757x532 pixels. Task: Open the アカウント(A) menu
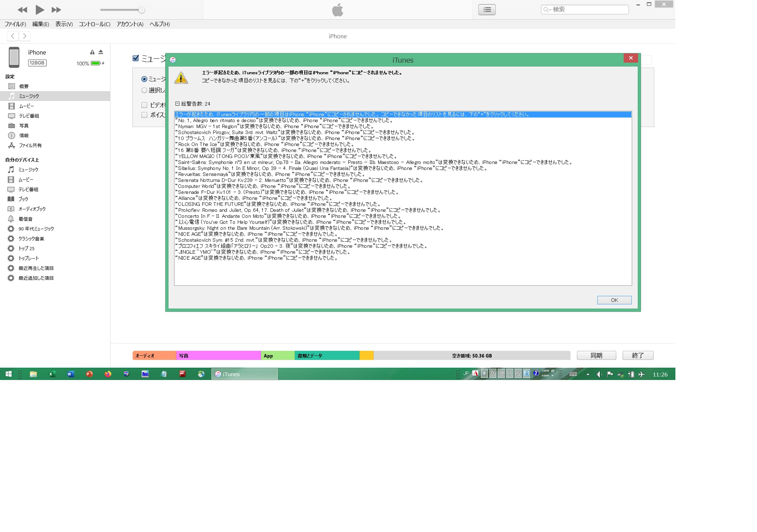click(130, 24)
